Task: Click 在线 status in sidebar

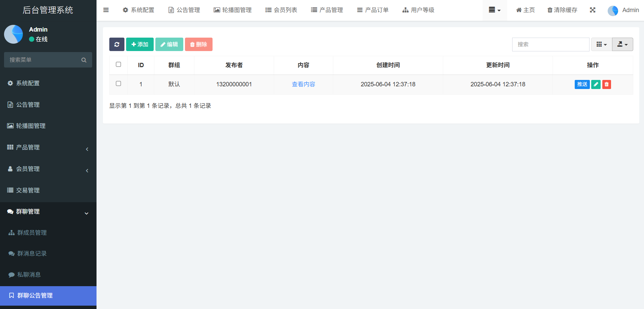Action: [38, 39]
